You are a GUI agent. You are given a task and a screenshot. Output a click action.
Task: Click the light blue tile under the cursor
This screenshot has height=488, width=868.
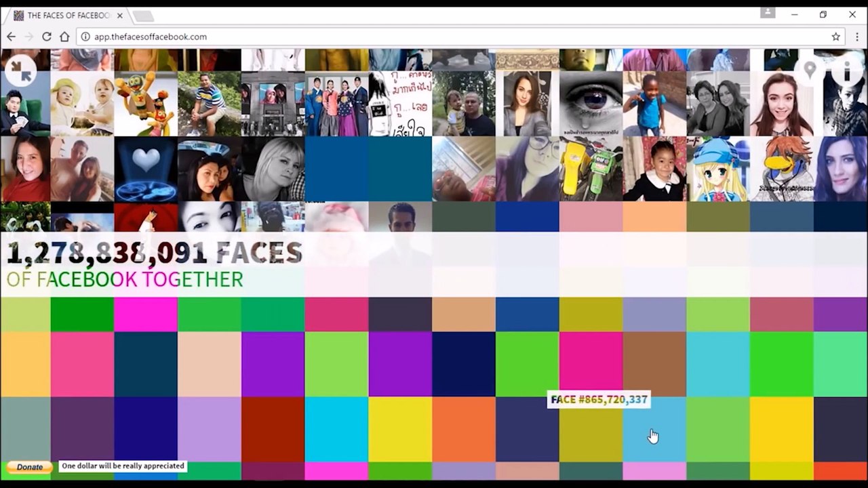tap(654, 429)
